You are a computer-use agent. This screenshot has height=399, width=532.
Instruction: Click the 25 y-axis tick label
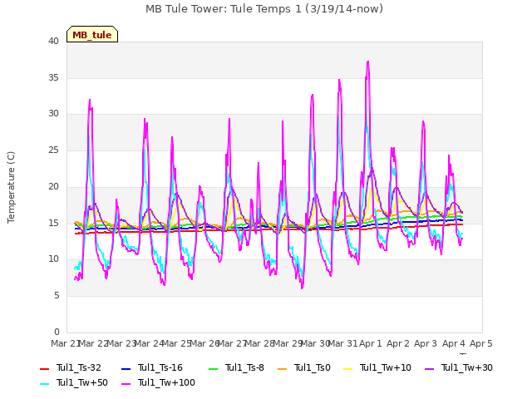tap(53, 150)
